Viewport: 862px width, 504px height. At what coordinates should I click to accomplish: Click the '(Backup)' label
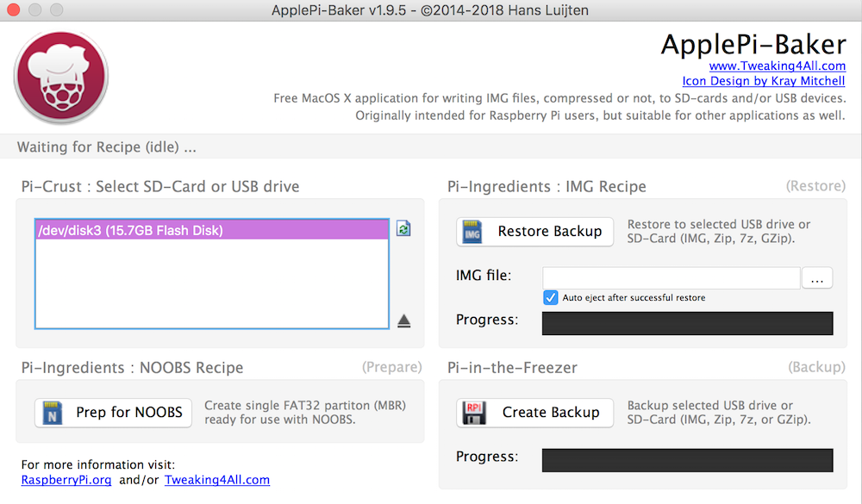[x=816, y=367]
